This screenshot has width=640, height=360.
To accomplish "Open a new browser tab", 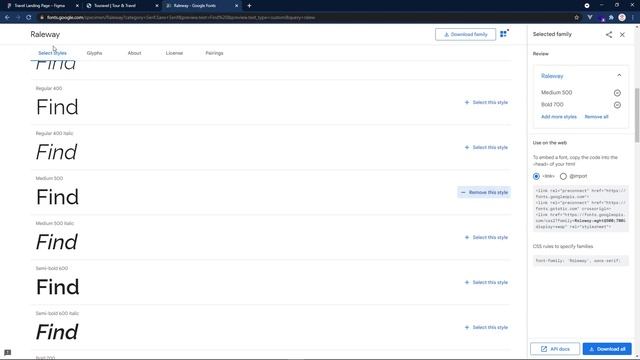I will coord(249,6).
